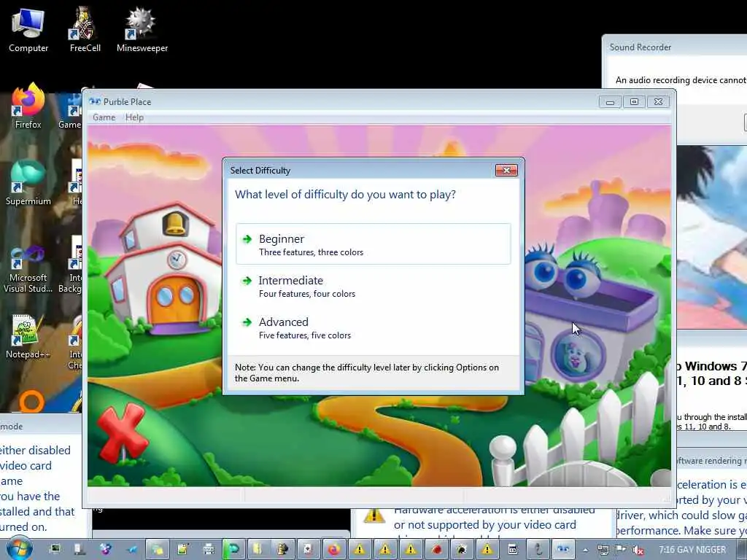Open the network tray icon
Image resolution: width=747 pixels, height=560 pixels.
(x=603, y=550)
